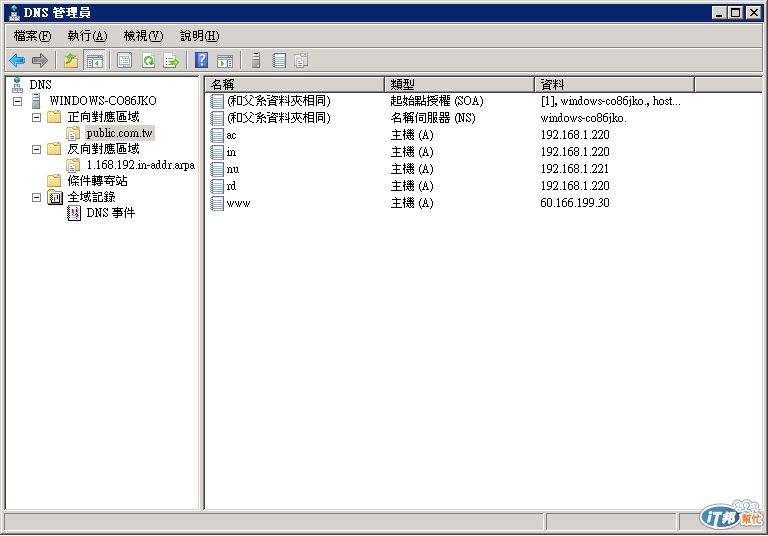Select the 'www' host record

click(238, 203)
